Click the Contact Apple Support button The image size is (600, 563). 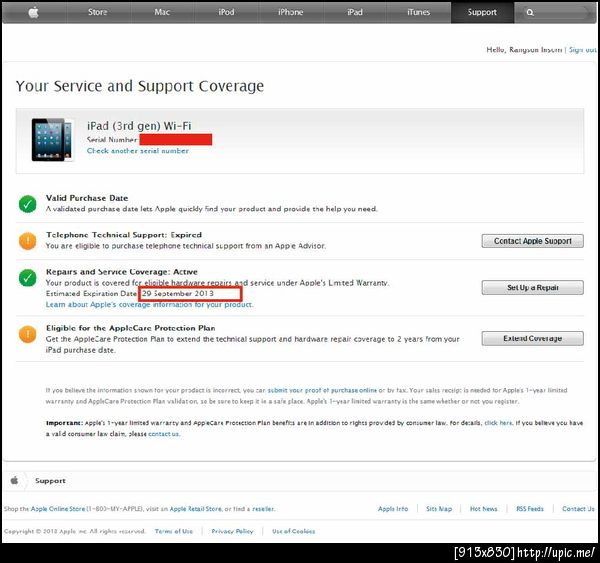point(532,241)
